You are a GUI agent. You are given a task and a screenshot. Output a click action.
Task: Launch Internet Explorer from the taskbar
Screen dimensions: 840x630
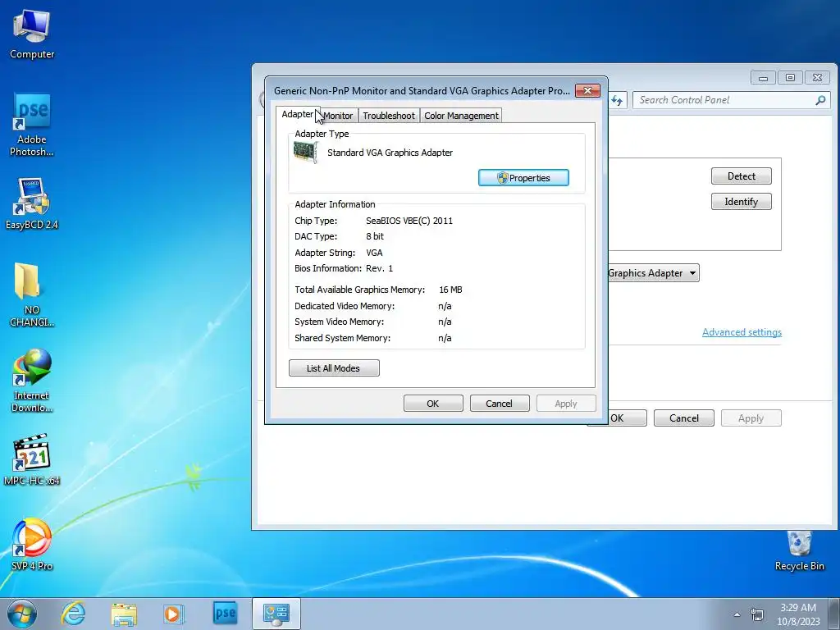[x=73, y=614]
